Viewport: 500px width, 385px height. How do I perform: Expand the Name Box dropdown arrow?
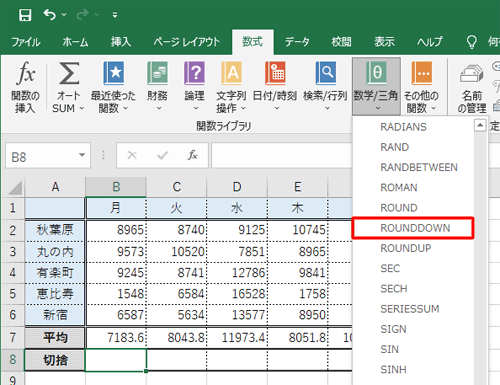point(82,155)
